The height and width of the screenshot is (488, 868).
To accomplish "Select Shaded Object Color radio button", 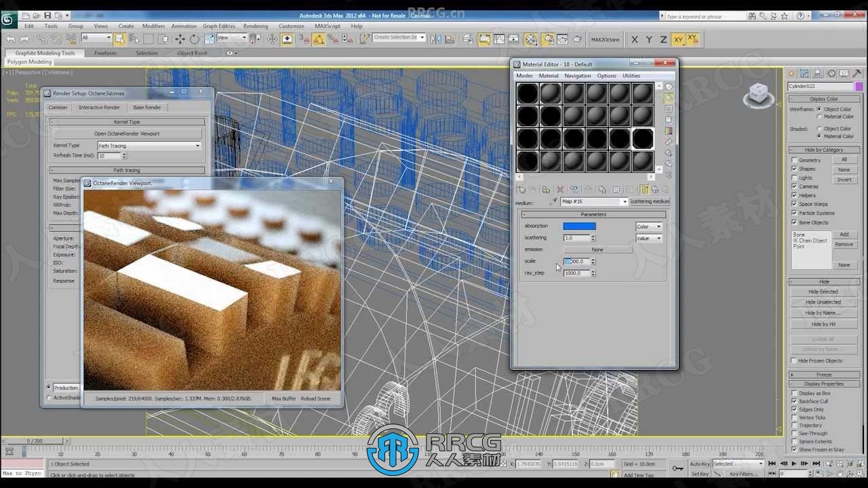I will 819,128.
